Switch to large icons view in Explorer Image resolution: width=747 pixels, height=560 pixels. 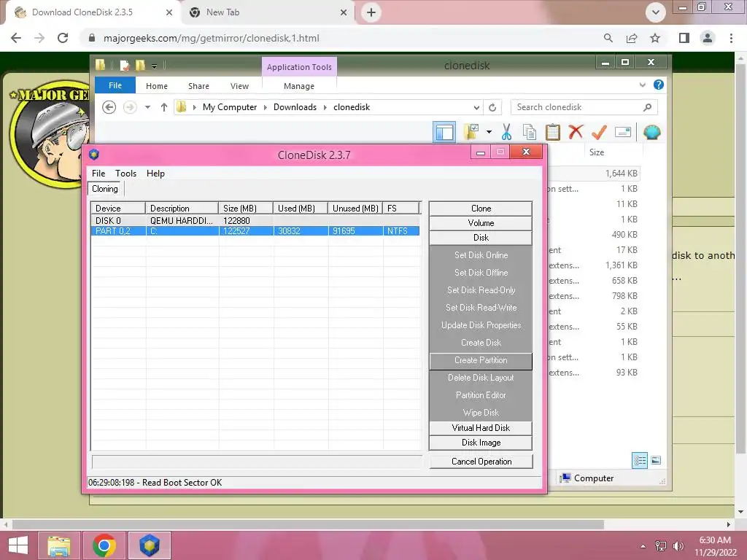click(x=656, y=460)
